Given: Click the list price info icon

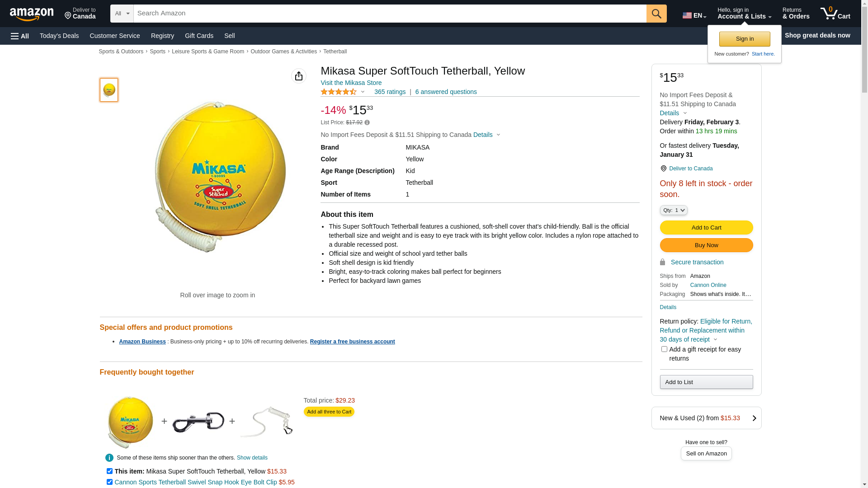Looking at the screenshot, I should click(367, 122).
